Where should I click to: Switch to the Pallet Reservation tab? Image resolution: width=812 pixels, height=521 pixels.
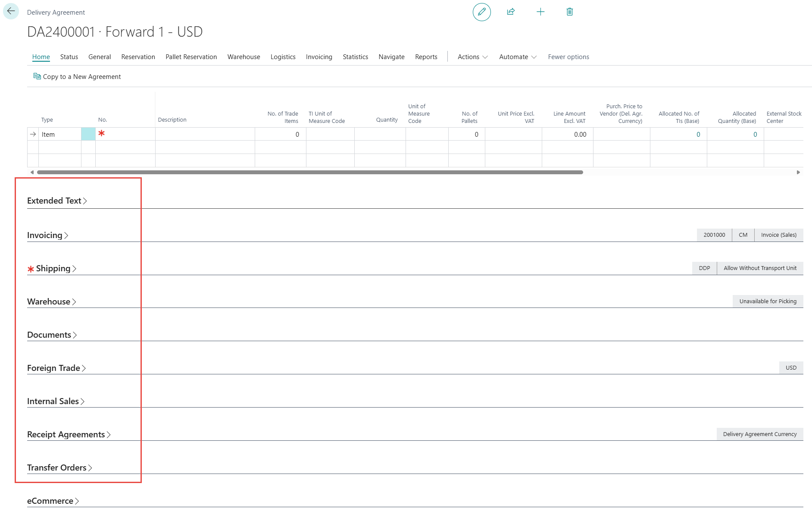coord(191,57)
